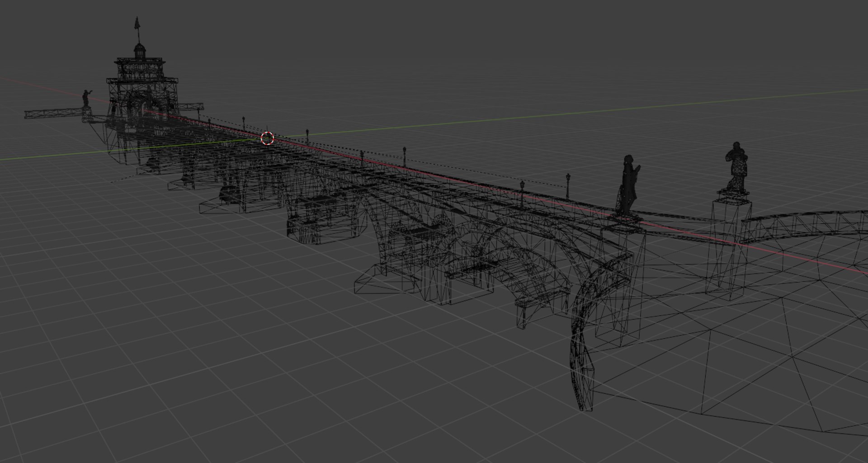This screenshot has height=463, width=868.
Task: Select the flag atop the tower dome
Action: coord(137,23)
